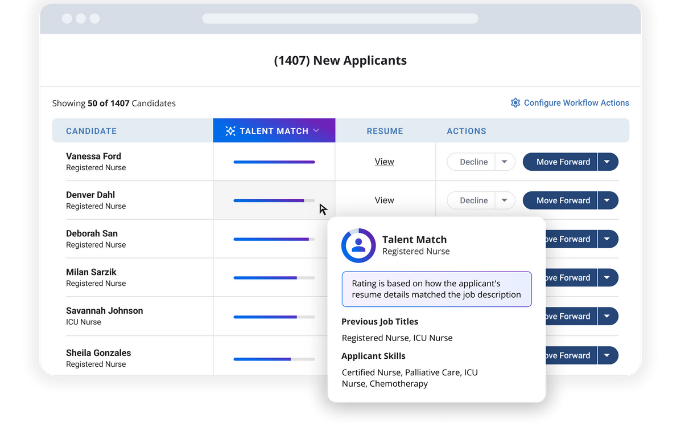This screenshot has height=433, width=682.
Task: Click Vanessa Ford's talent match bar
Action: click(x=274, y=162)
